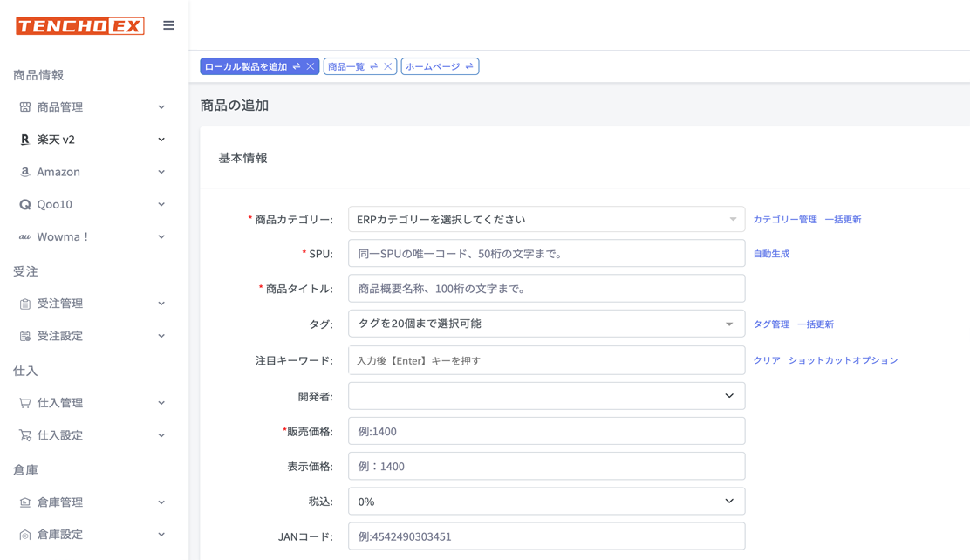This screenshot has width=970, height=560.
Task: Expand the 受注設定 sidebar menu
Action: pyautogui.click(x=161, y=336)
